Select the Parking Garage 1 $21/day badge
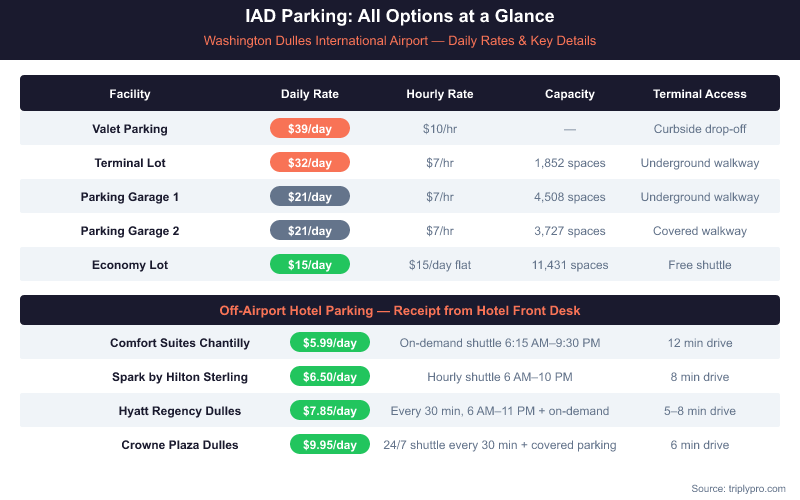800x500 pixels. (309, 197)
